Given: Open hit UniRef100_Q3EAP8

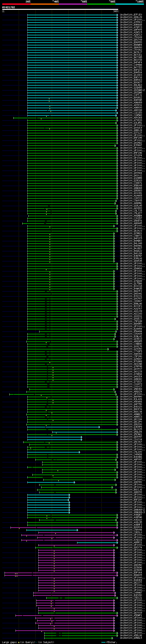Looking at the screenshot, I should 131,427.
